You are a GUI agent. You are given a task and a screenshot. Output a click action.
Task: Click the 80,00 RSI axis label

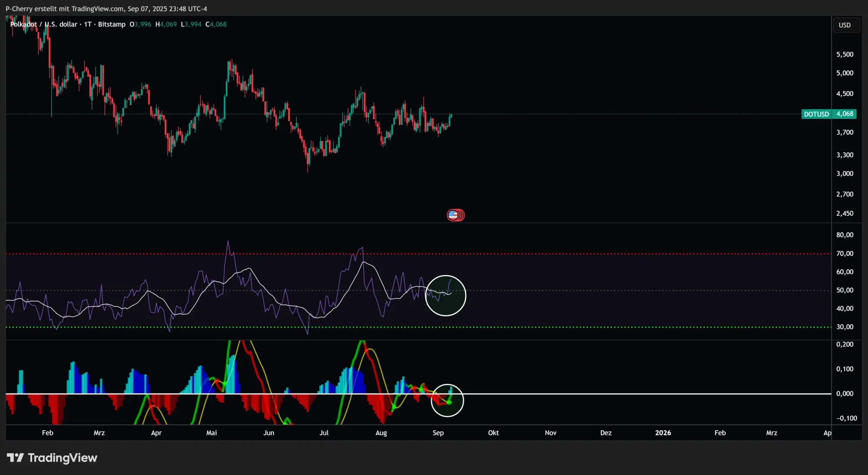(845, 235)
